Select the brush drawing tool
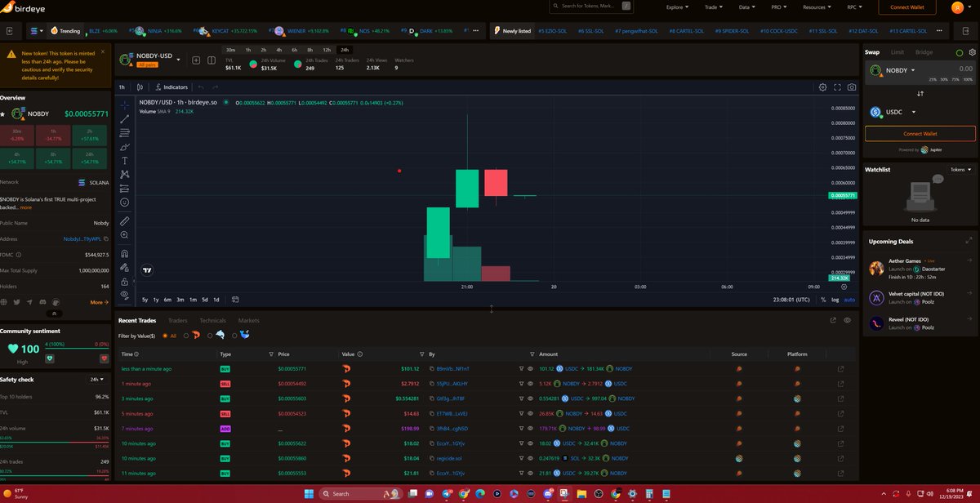This screenshot has width=980, height=503. tap(125, 146)
